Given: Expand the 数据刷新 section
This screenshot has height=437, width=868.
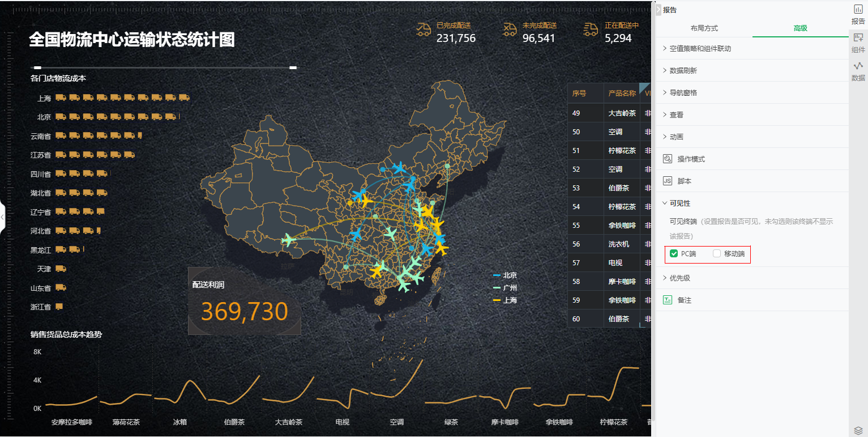Looking at the screenshot, I should [x=683, y=71].
